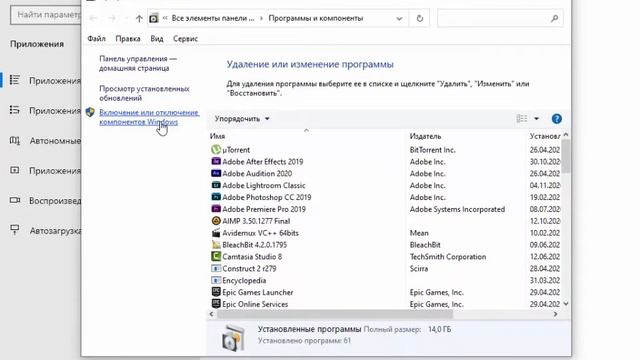The image size is (640, 360).
Task: Expand the view options dropdown arrow
Action: point(536,119)
